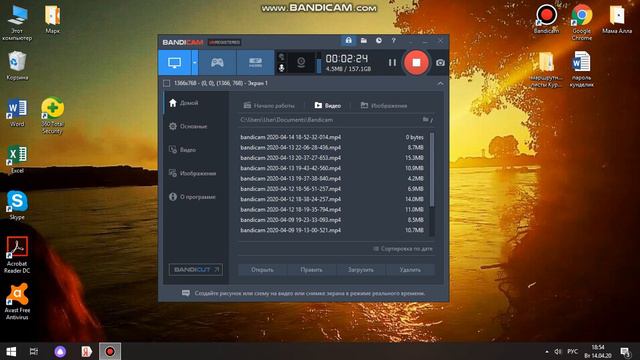Toggle checkbox beside 1366x768 screen info
Viewport: 640px width, 360px height.
tap(167, 83)
